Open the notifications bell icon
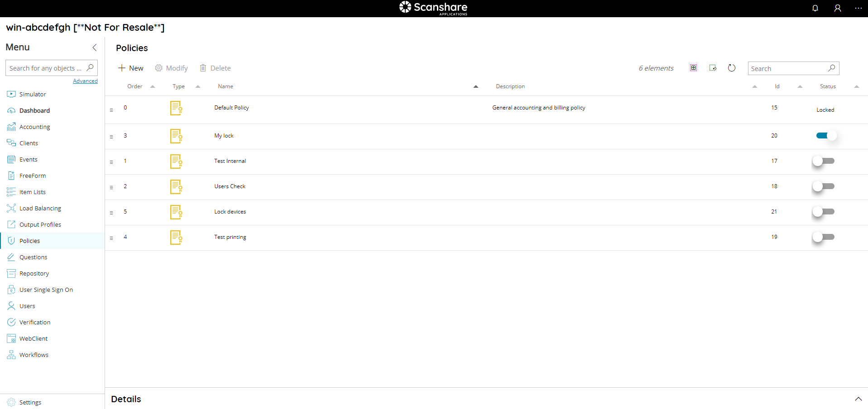The image size is (868, 409). click(x=815, y=8)
